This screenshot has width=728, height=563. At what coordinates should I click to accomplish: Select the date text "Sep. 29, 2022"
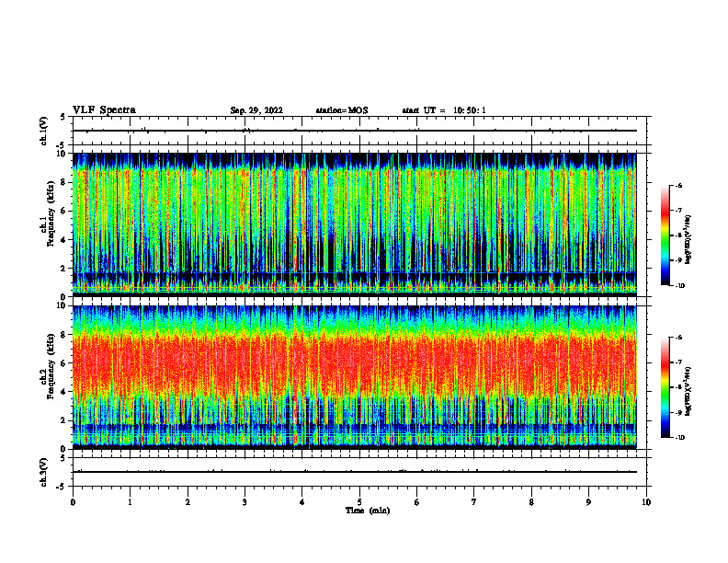[x=256, y=110]
